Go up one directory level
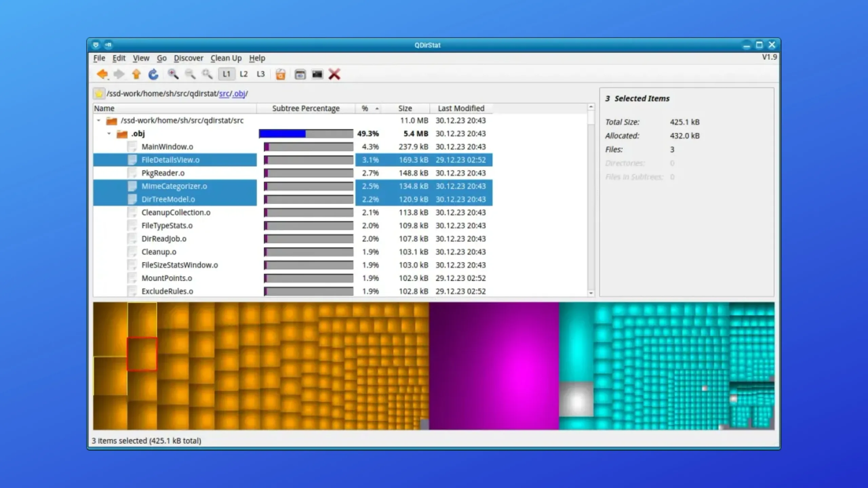Screen dimensions: 868x488 [x=136, y=74]
